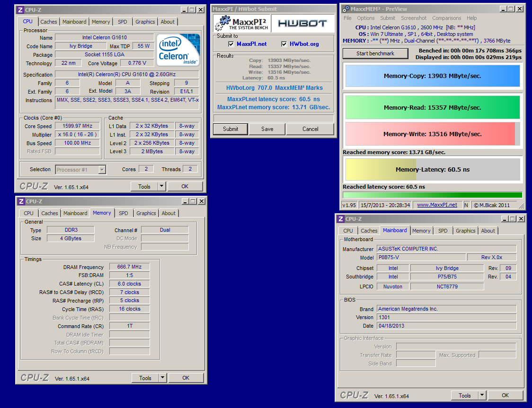This screenshot has width=532, height=408.
Task: Open the Comparisons menu in MaxxMEM²
Action: coord(446,18)
